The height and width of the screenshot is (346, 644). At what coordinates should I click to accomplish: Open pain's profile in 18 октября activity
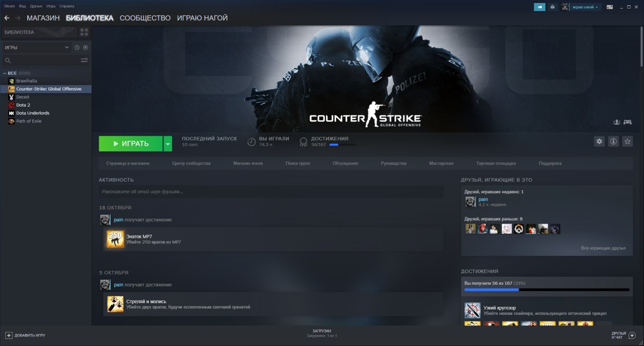(118, 220)
